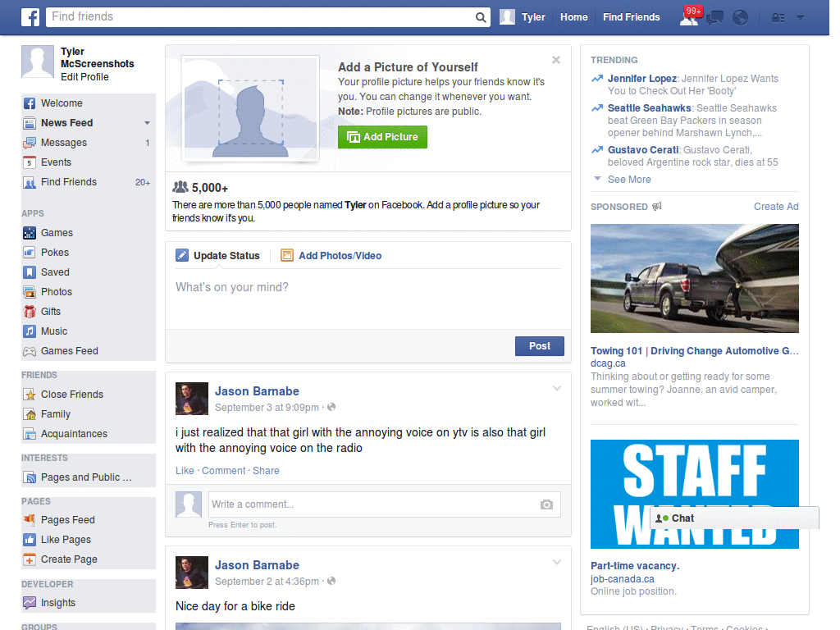Expand See More trending topics

click(x=629, y=180)
